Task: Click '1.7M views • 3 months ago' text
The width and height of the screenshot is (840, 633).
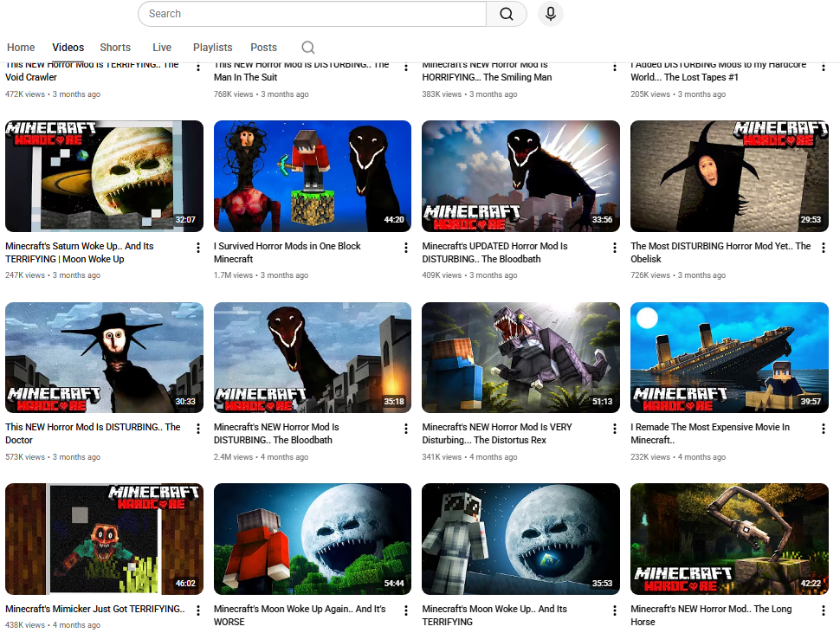Action: point(261,275)
